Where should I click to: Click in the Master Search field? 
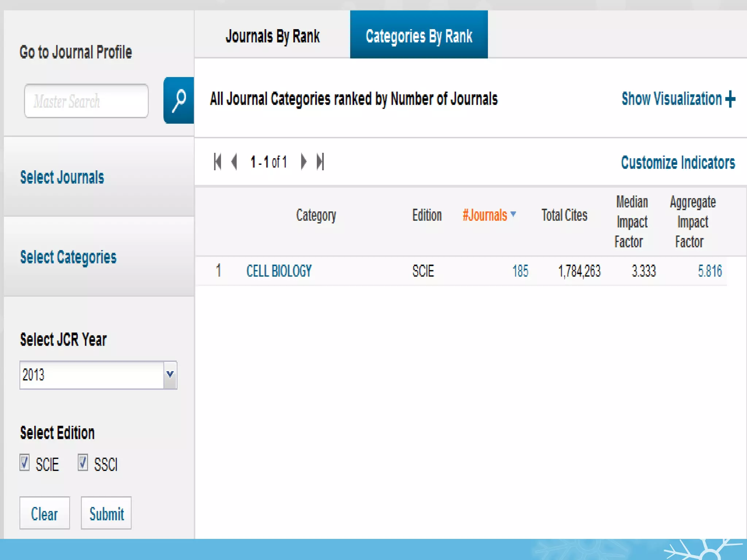(x=86, y=101)
